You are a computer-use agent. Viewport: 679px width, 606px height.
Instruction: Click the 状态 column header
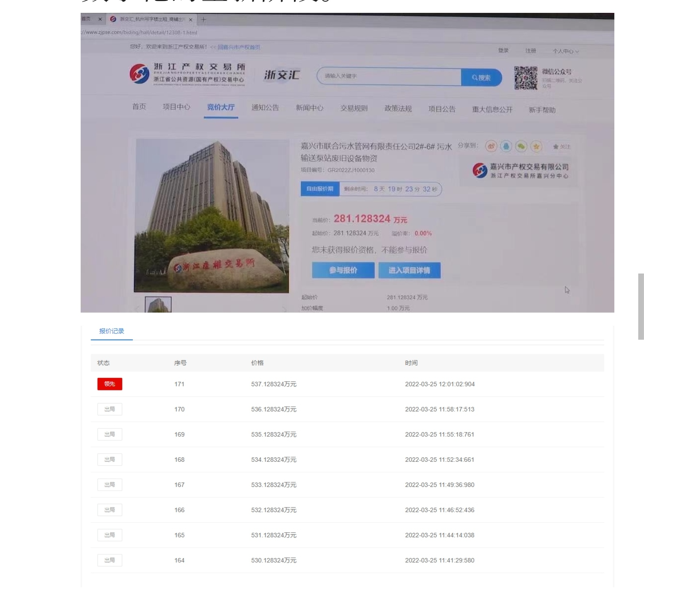[x=103, y=363]
